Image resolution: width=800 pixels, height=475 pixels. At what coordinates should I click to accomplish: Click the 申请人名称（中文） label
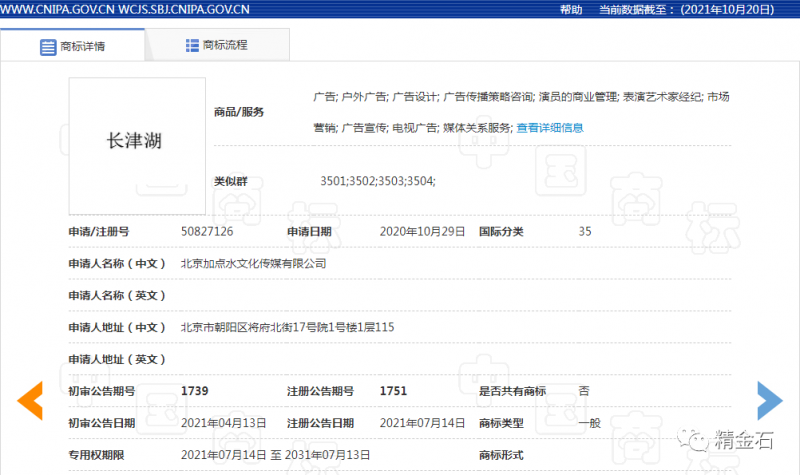[117, 264]
